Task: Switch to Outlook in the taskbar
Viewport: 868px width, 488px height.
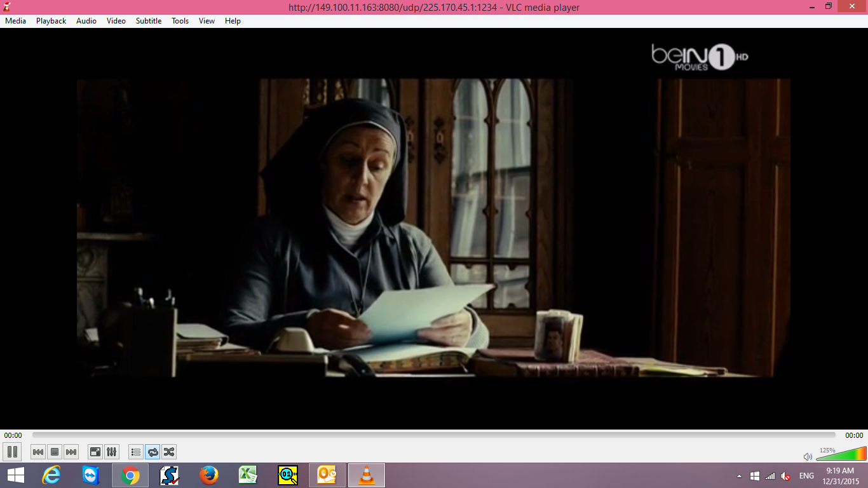Action: point(327,475)
